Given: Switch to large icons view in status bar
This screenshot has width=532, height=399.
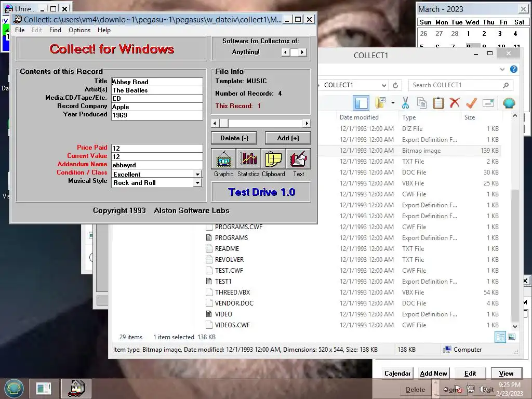Looking at the screenshot, I should [512, 337].
